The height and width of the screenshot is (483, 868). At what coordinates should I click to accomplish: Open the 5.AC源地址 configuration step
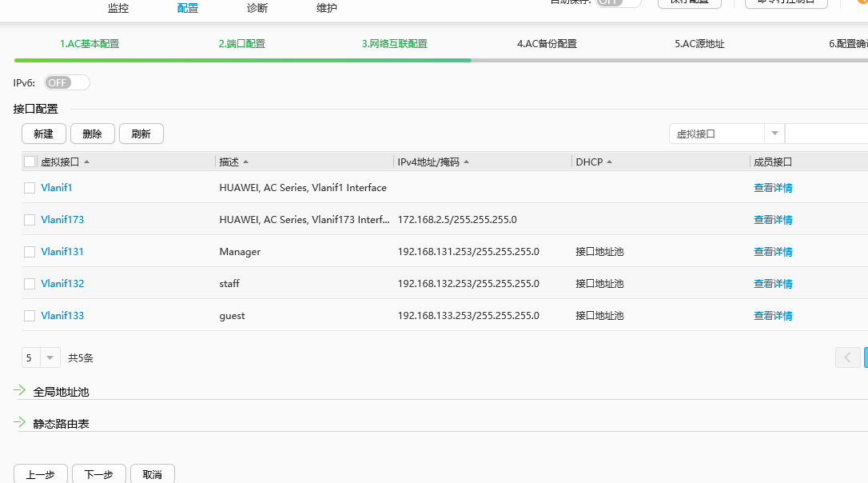[699, 43]
